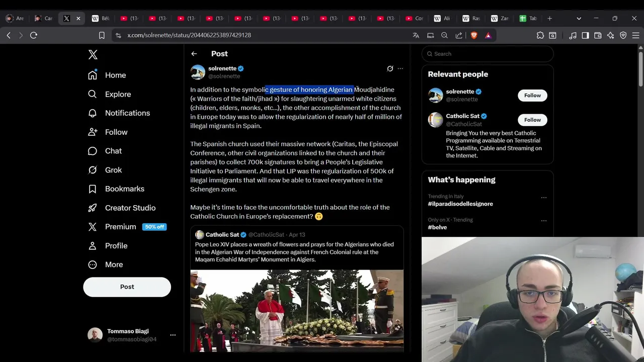This screenshot has width=644, height=362.
Task: Click the translate page icon
Action: pyautogui.click(x=416, y=35)
